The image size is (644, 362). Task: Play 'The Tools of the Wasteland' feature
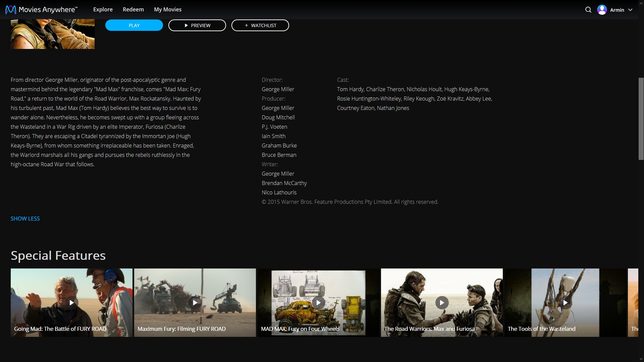point(565,303)
